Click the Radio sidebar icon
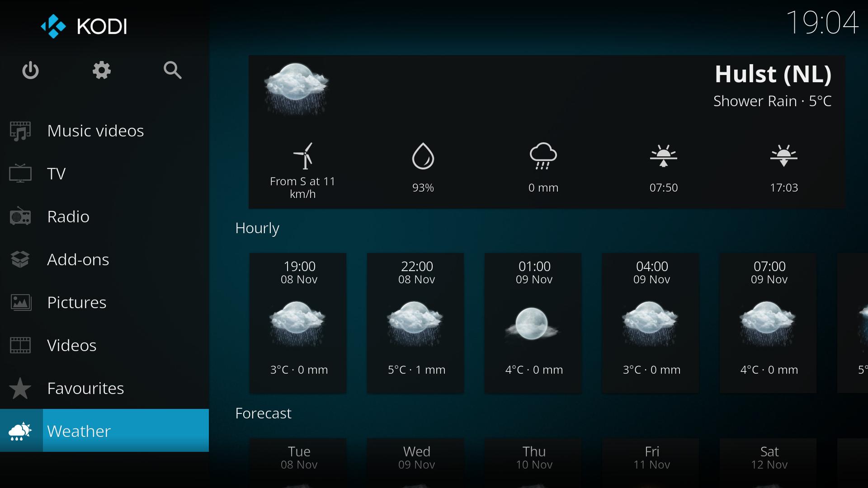Viewport: 868px width, 488px height. click(x=21, y=216)
